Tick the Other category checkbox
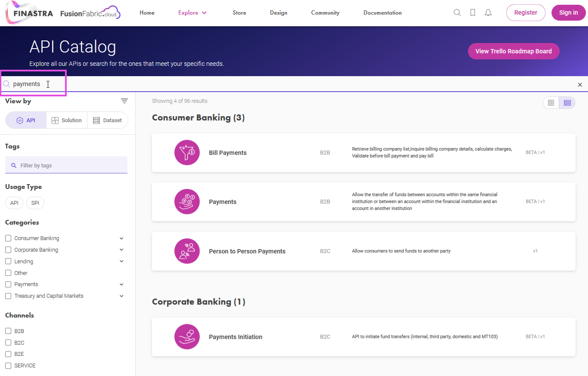This screenshot has width=588, height=376. pyautogui.click(x=8, y=273)
